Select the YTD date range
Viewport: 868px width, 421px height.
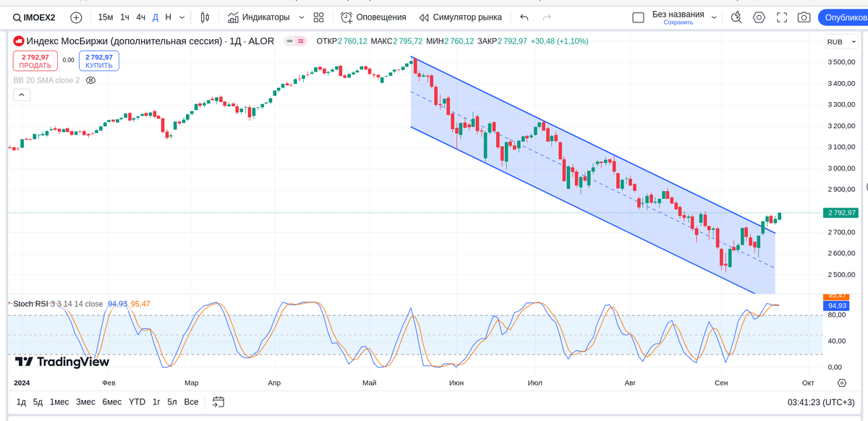pyautogui.click(x=137, y=401)
